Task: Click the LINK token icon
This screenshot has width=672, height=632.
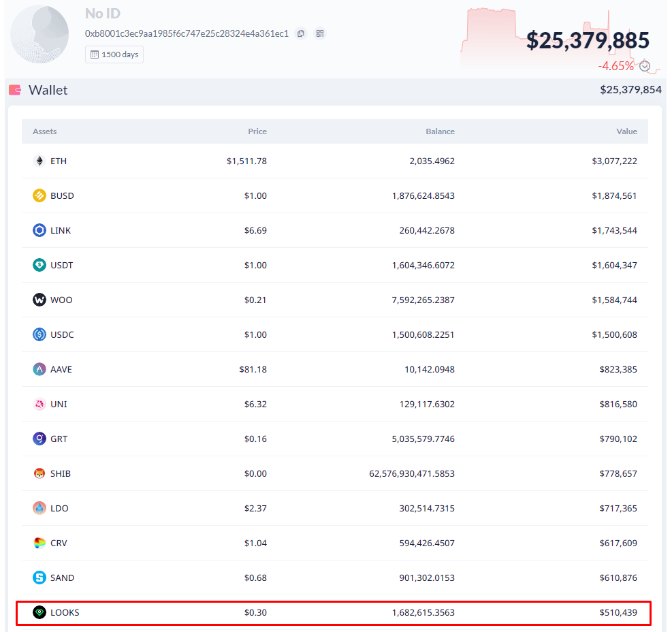Action: [39, 230]
